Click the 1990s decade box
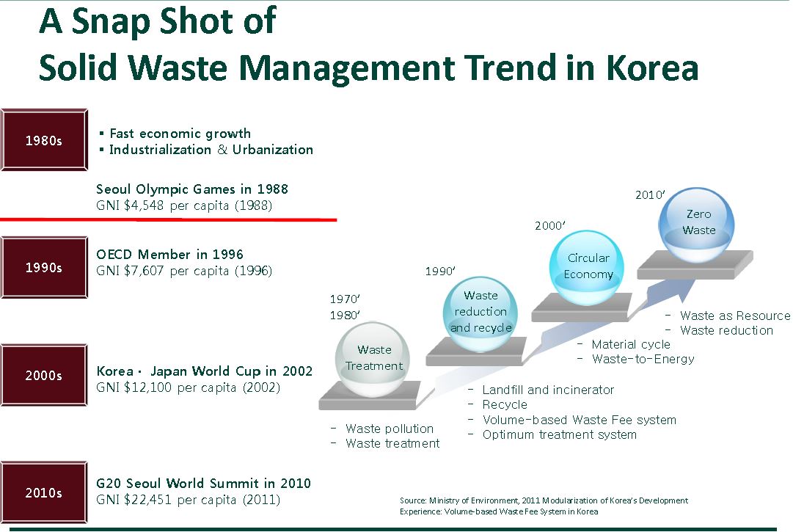This screenshot has height=532, width=793. 44,267
